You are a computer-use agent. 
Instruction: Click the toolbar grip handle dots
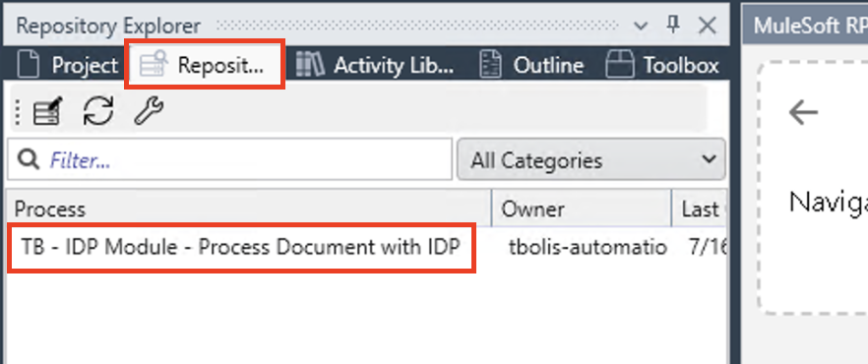coord(18,112)
